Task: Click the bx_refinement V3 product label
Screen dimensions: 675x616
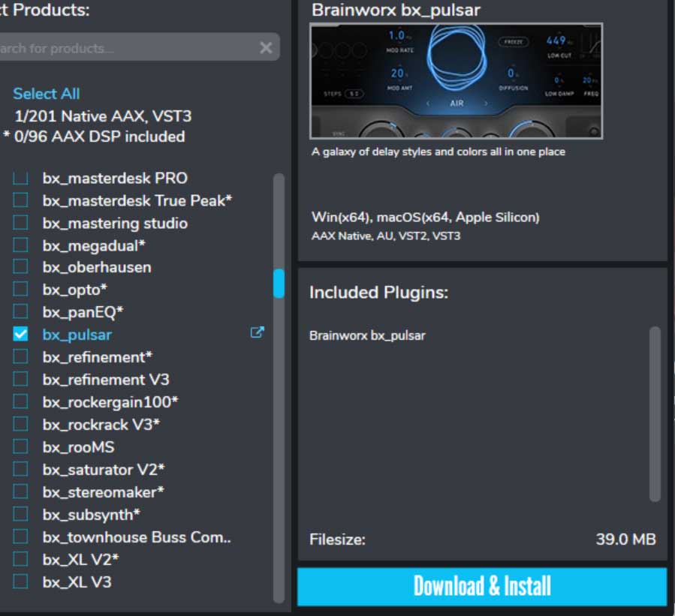Action: [x=106, y=380]
